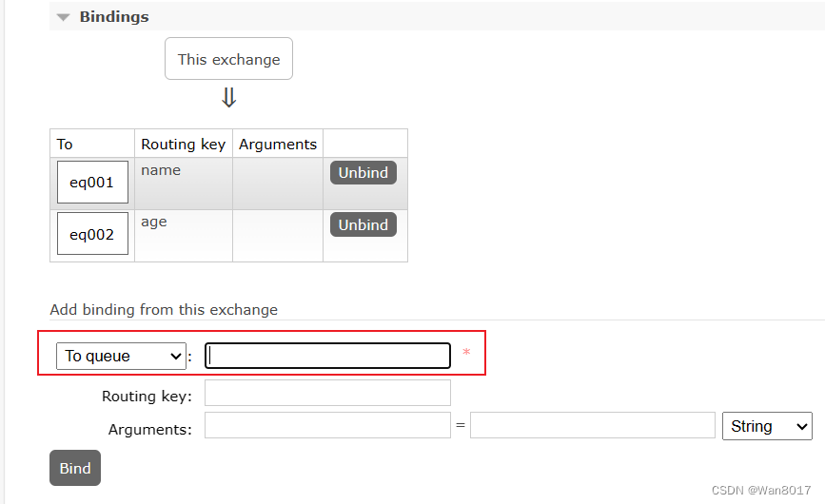Viewport: 825px width, 504px height.
Task: Select the age routing key cell
Action: 184,236
